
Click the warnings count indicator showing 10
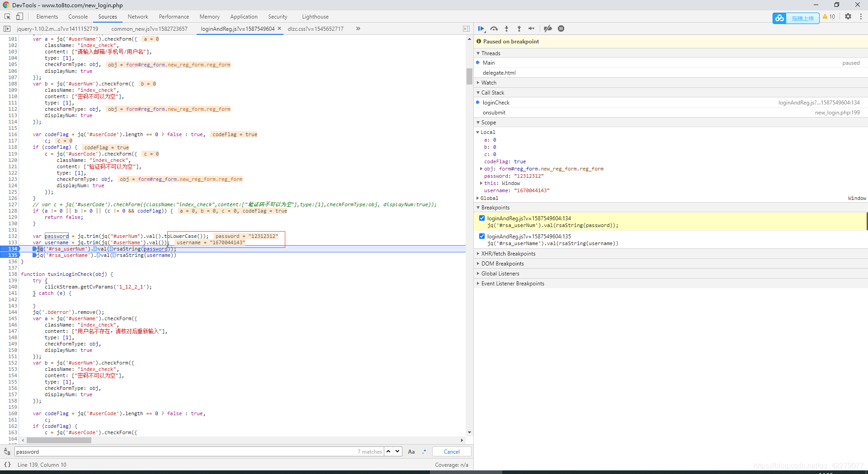[829, 17]
